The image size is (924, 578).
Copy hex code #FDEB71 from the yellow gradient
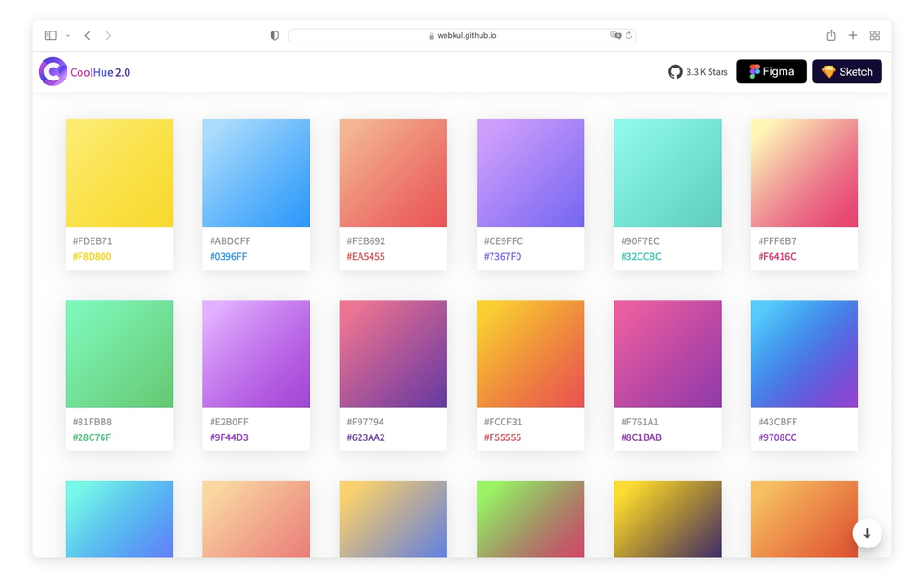[93, 240]
